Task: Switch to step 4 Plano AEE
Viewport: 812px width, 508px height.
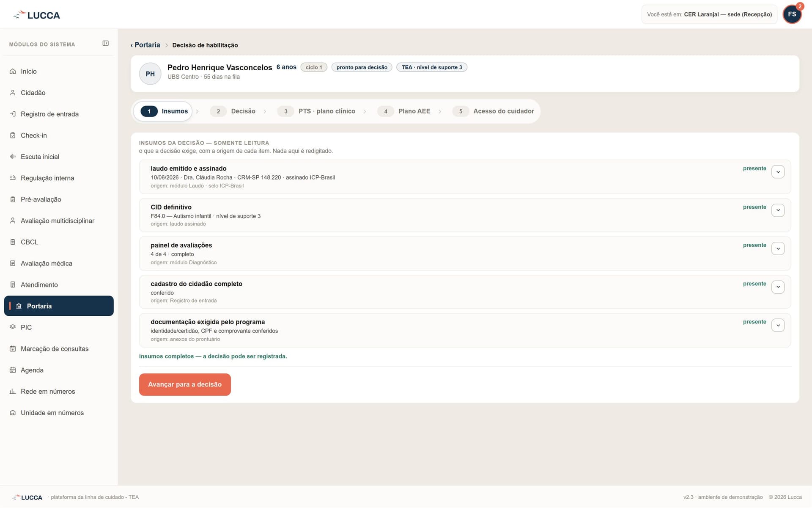Action: [404, 111]
